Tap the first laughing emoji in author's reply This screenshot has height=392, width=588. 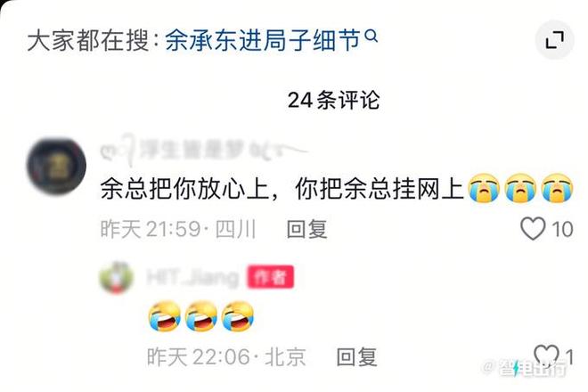pos(164,316)
